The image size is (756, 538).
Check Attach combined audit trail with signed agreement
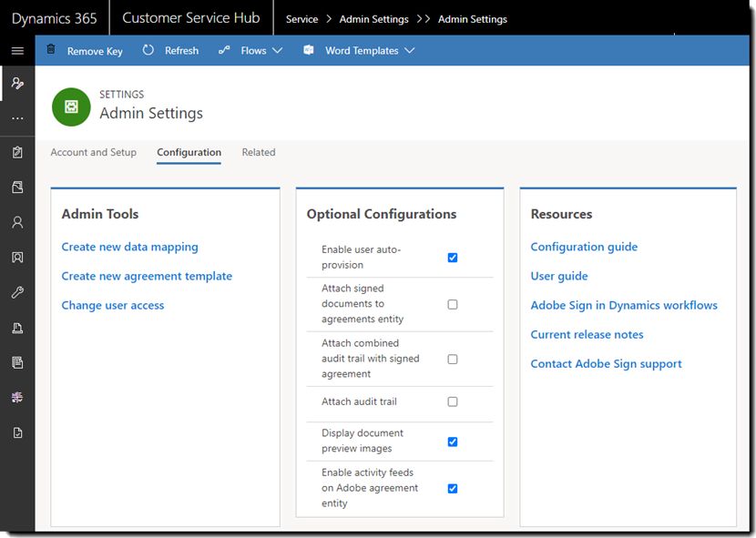pos(453,360)
